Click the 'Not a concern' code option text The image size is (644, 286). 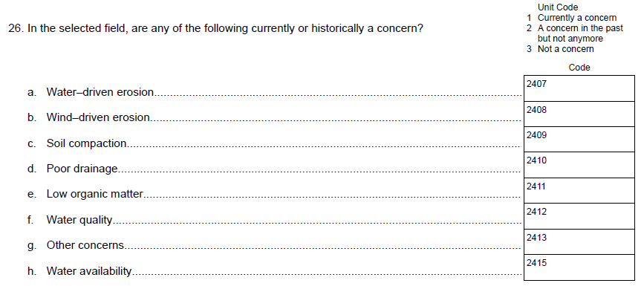pyautogui.click(x=565, y=49)
